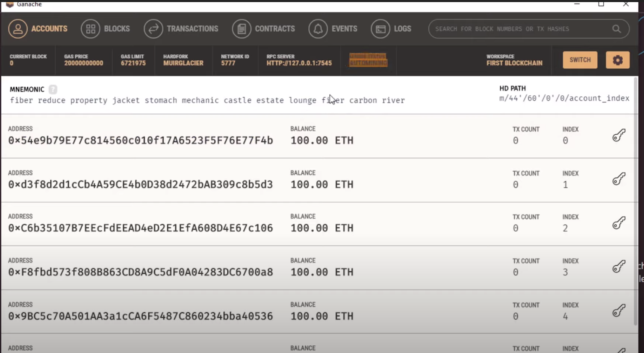Click the mining status automining indicator
Viewport: 644px width, 353px height.
tap(368, 60)
